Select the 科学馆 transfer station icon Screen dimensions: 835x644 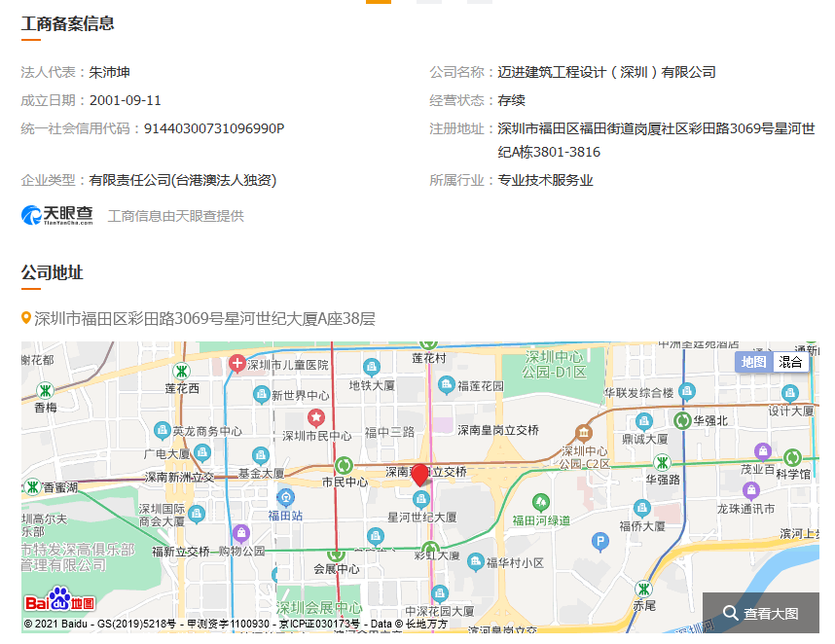coord(792,457)
